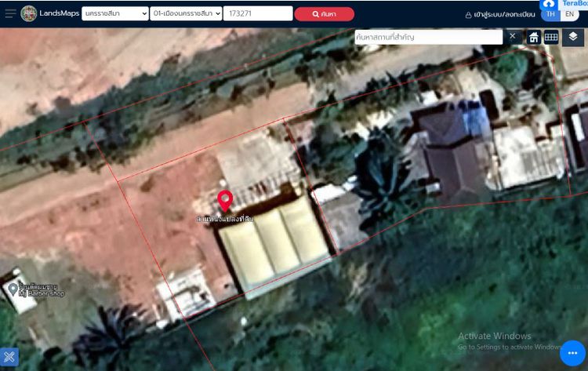
Task: Select the MJ Barber Shop map marker
Action: coord(13,290)
